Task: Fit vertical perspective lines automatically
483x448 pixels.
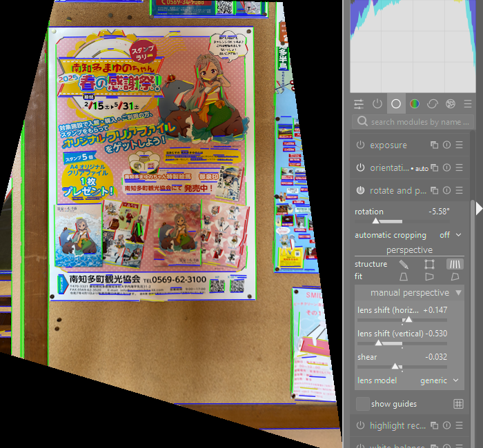Action: click(x=404, y=277)
